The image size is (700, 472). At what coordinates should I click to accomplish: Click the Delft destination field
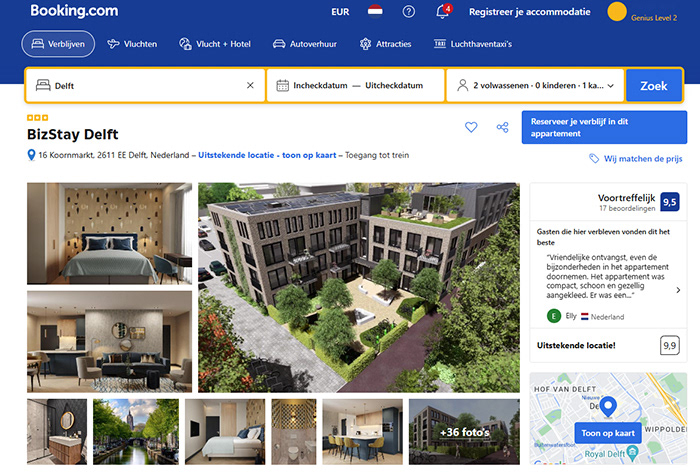pyautogui.click(x=146, y=85)
